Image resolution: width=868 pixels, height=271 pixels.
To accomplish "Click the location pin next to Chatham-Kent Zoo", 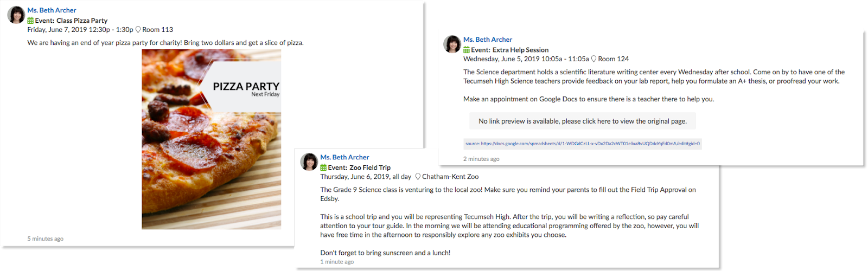I will 418,177.
